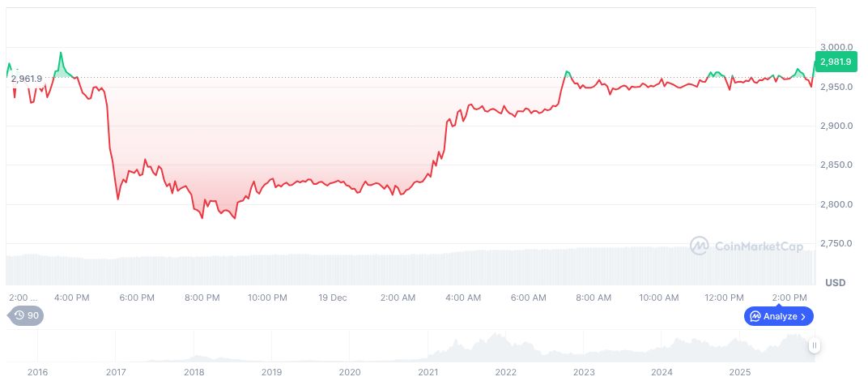Select 2017 on the overview timeline
Image resolution: width=868 pixels, height=381 pixels.
(115, 372)
